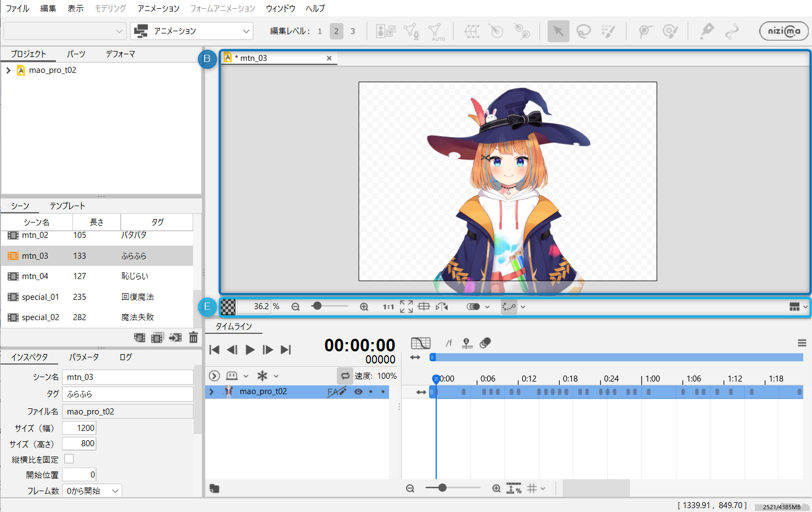The image size is (812, 512).
Task: Switch to the テンプレート tab
Action: [x=67, y=206]
